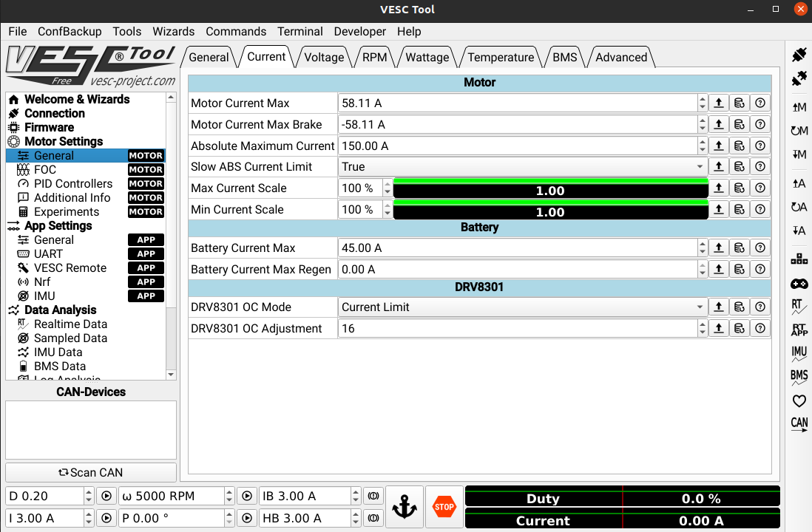Toggle the CAN forwarding icon
Image resolution: width=812 pixels, height=532 pixels.
point(799,424)
